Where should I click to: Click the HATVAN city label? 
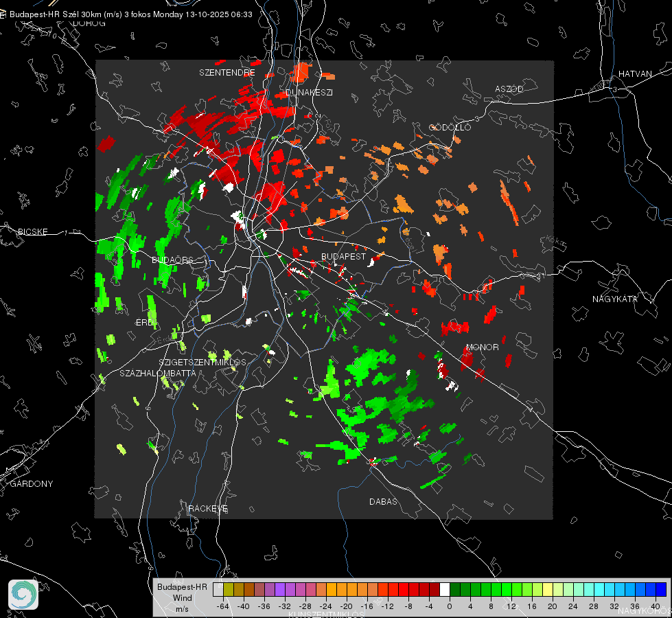[635, 74]
